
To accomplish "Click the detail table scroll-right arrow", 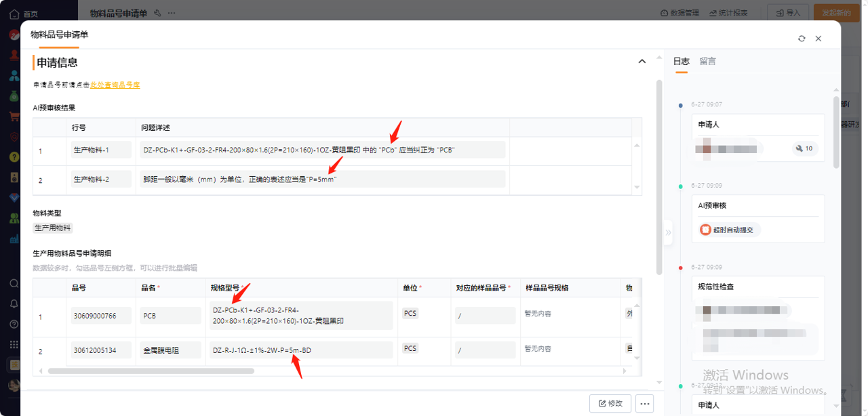I will [x=625, y=371].
